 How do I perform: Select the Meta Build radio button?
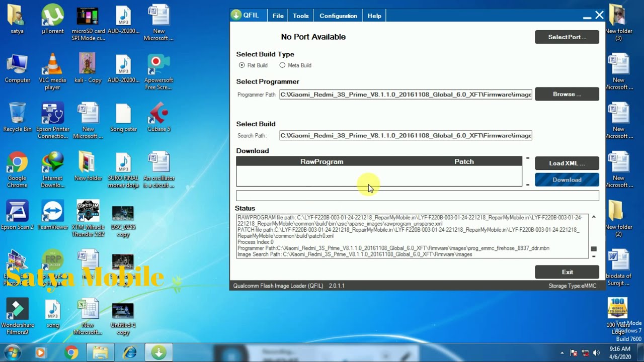pyautogui.click(x=282, y=65)
